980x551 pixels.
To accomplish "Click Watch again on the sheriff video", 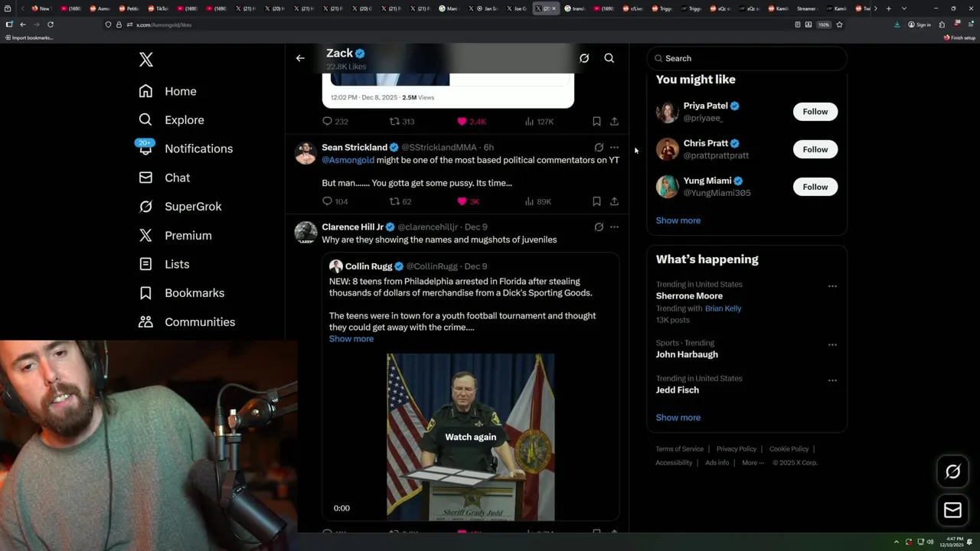I will [471, 437].
